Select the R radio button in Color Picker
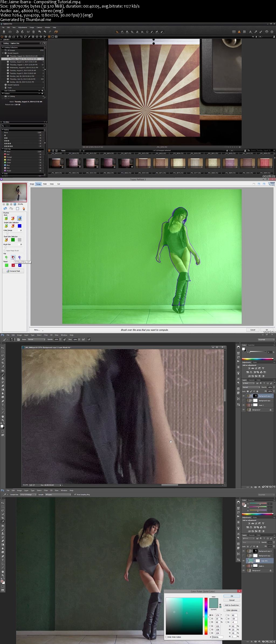 click(x=210, y=626)
